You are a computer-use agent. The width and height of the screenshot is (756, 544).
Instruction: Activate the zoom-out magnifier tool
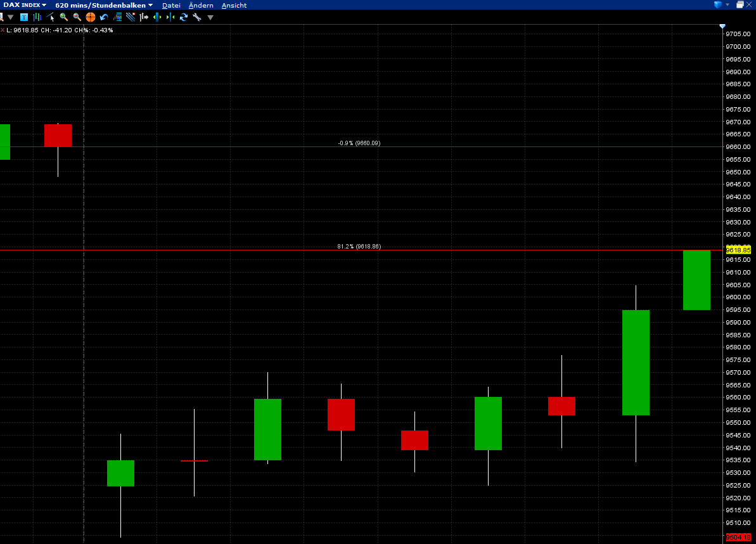click(x=76, y=17)
